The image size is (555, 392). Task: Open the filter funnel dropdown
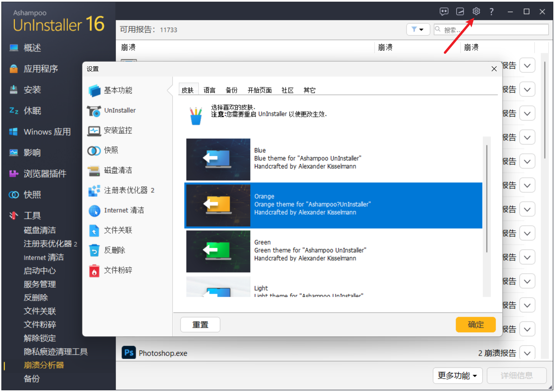tap(418, 29)
